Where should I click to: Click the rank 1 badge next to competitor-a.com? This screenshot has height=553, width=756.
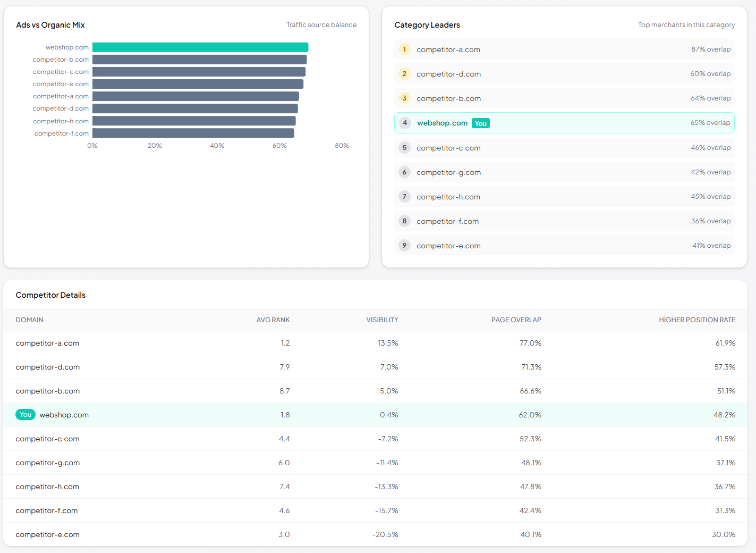(404, 49)
